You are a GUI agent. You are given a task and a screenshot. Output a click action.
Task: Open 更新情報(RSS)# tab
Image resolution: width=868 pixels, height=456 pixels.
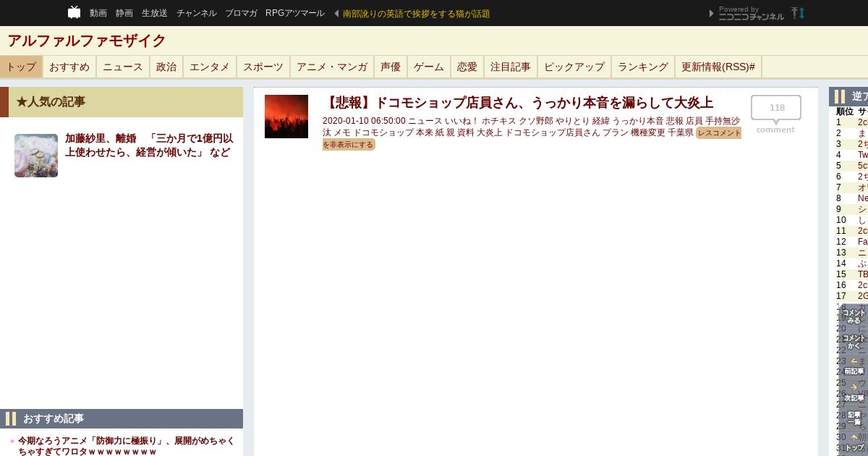pos(718,67)
